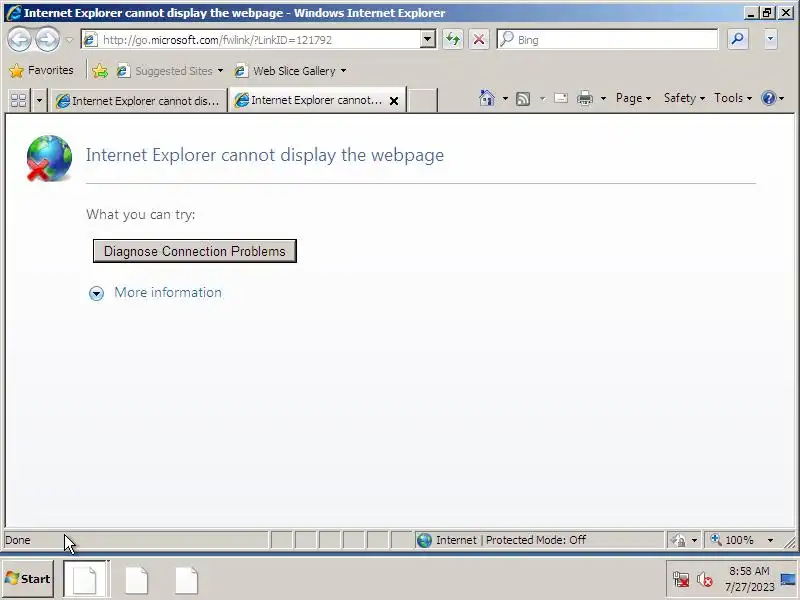Expand the address bar autocomplete dropdown

(x=428, y=39)
